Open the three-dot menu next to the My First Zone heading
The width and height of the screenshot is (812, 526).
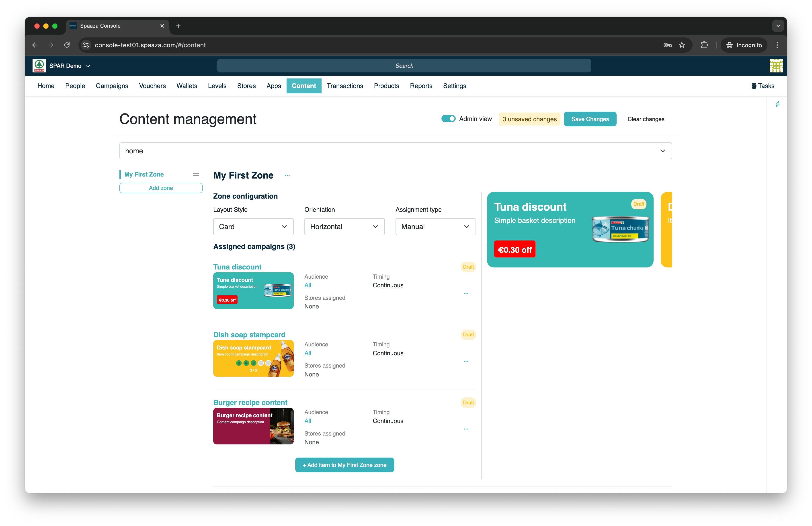pos(287,175)
